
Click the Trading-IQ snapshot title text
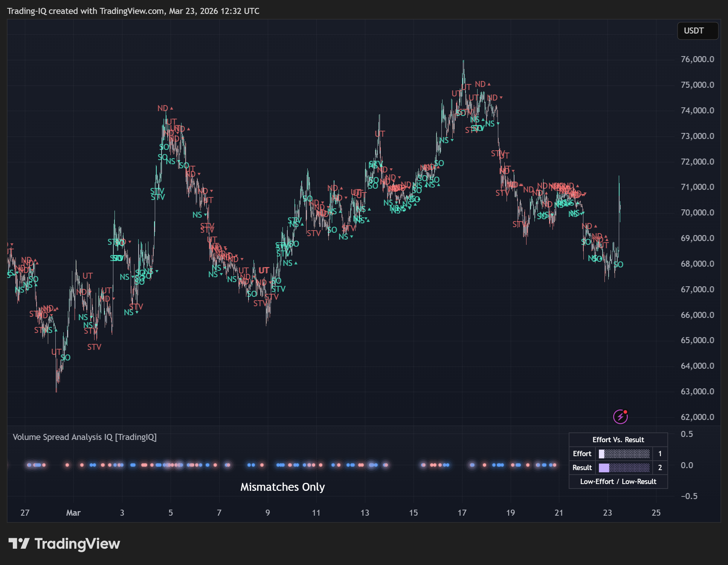click(x=133, y=11)
